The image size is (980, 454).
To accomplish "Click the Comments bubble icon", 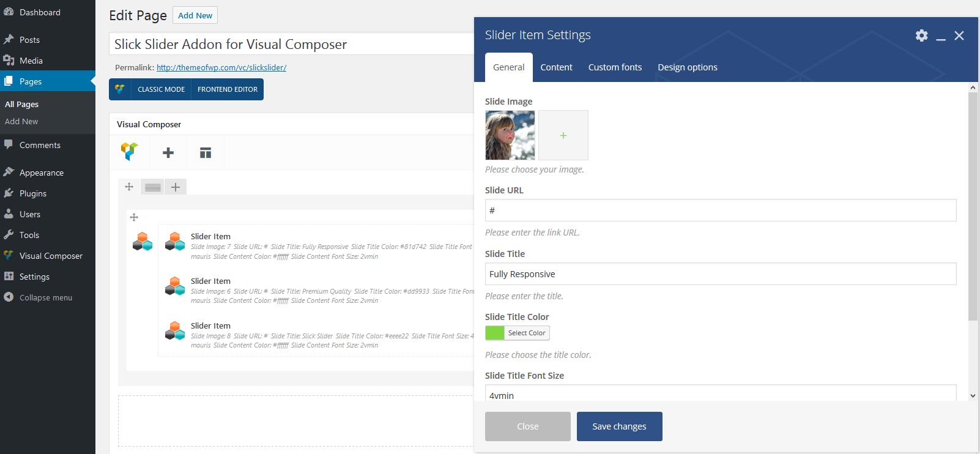I will 9,145.
